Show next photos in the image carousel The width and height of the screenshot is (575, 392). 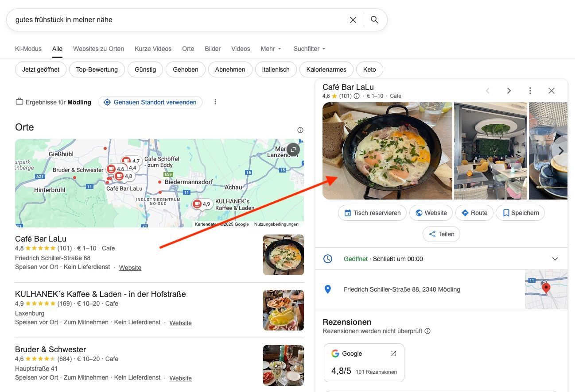tap(561, 151)
